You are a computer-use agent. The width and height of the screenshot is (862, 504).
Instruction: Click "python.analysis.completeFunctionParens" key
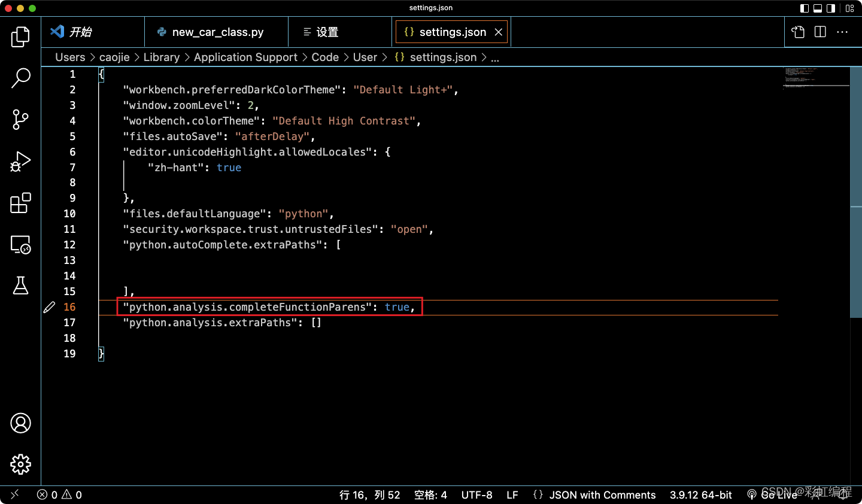(x=248, y=307)
